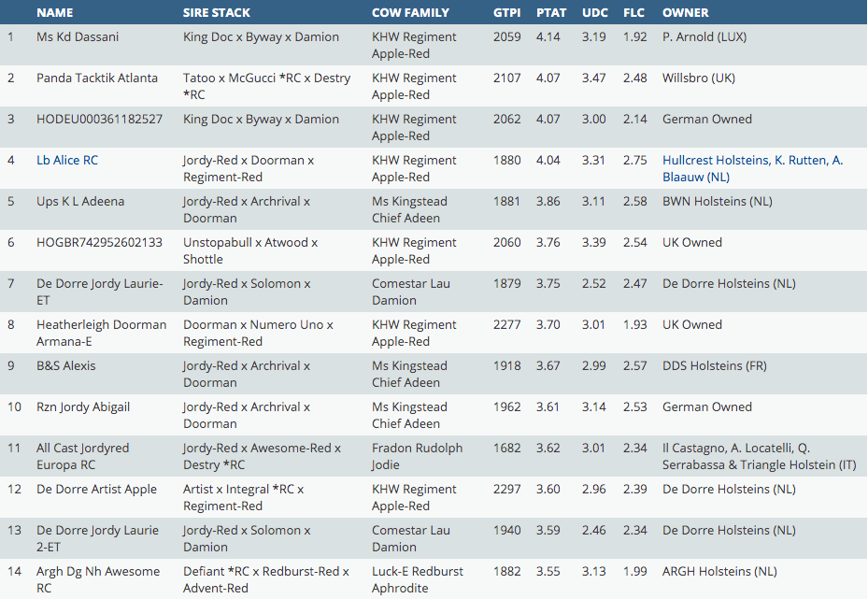Screen dimensions: 868x599
Task: Select the Unstopabull x Atwood x Shottle sire stack
Action: [x=249, y=250]
